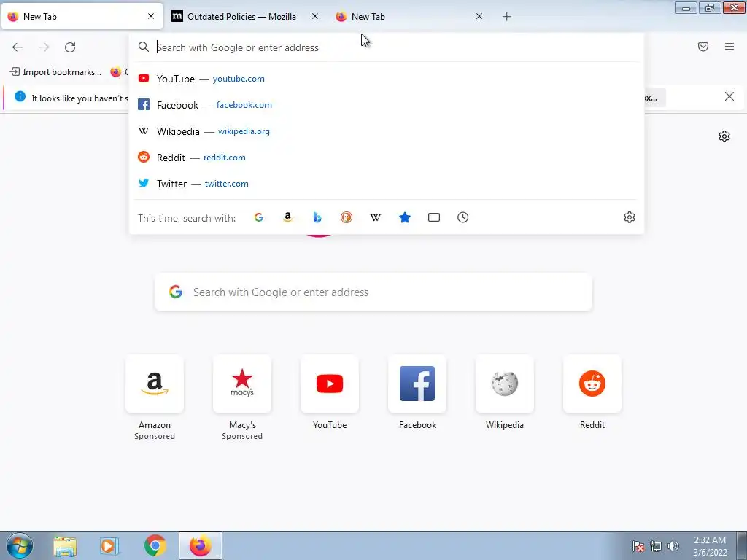Select the first New Tab tab

coord(82,17)
